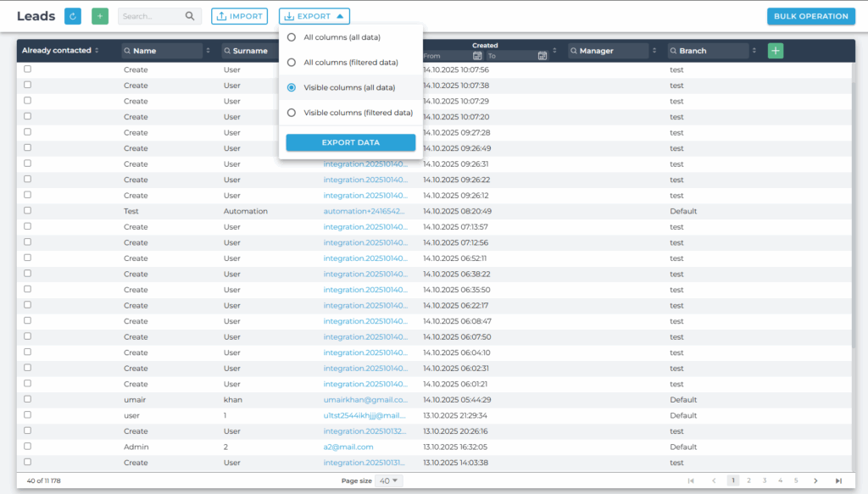Click the magnifier icon in search box
868x494 pixels.
(x=190, y=16)
